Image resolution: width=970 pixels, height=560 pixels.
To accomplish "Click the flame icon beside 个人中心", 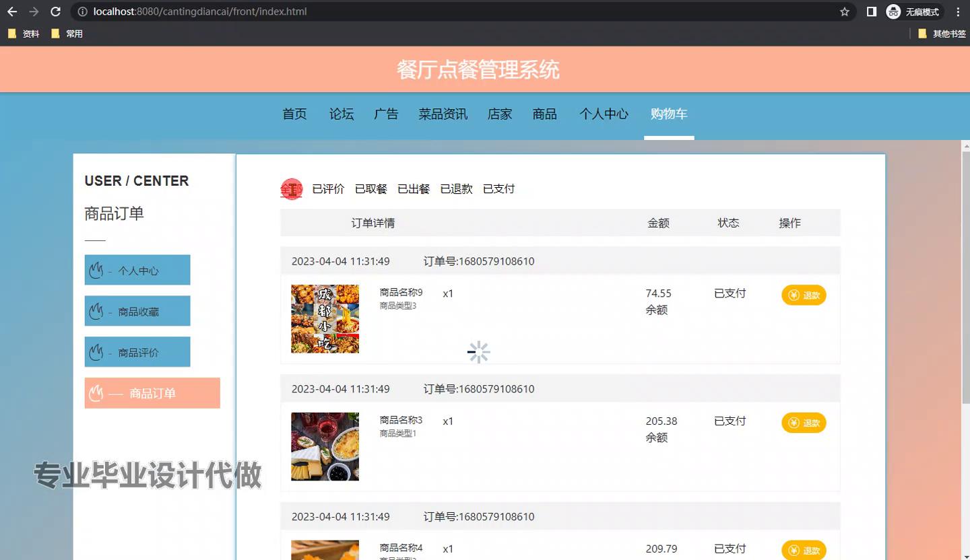I will coord(96,270).
